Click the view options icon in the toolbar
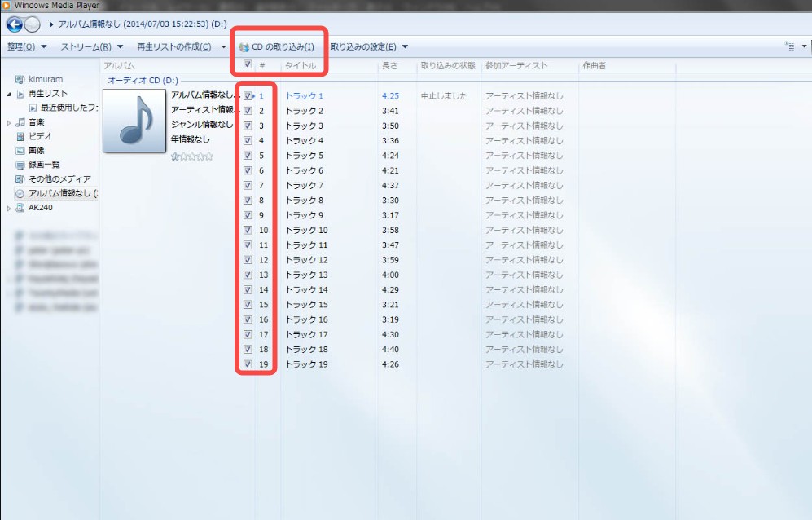812x520 pixels. coord(790,46)
